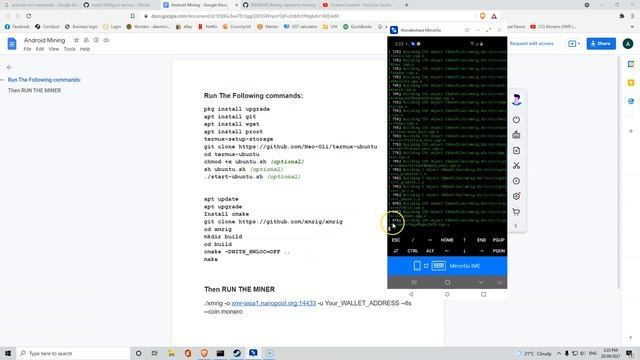Tap the CTRL key in Termux
640x360 pixels.
(x=413, y=251)
